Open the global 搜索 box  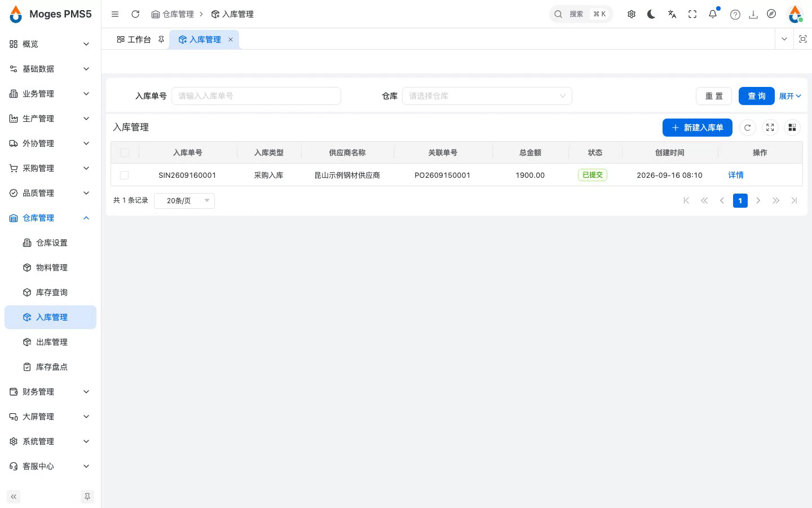pos(581,14)
